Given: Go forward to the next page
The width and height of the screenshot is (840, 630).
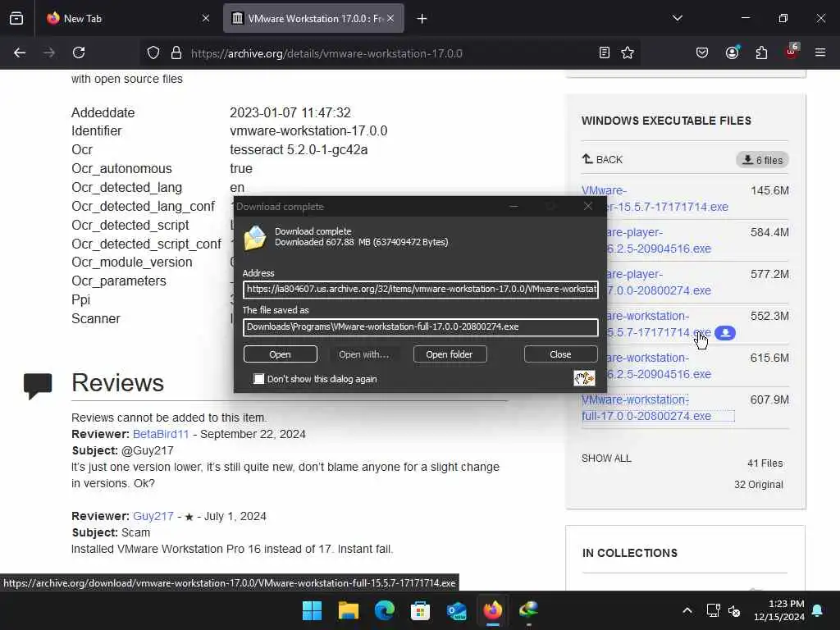Looking at the screenshot, I should pyautogui.click(x=49, y=52).
